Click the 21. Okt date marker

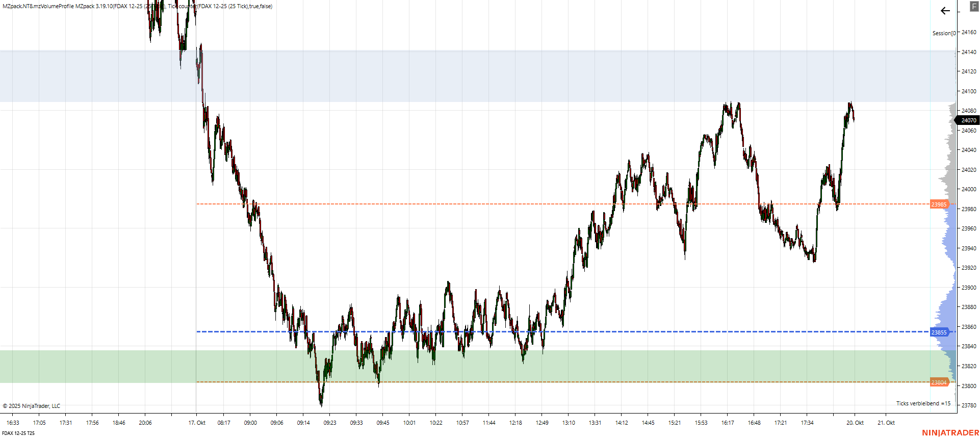[x=886, y=423]
